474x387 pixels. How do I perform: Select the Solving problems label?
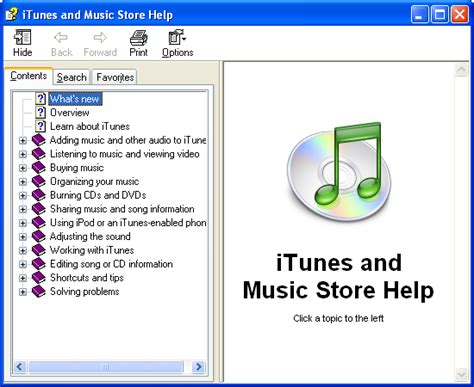(84, 292)
